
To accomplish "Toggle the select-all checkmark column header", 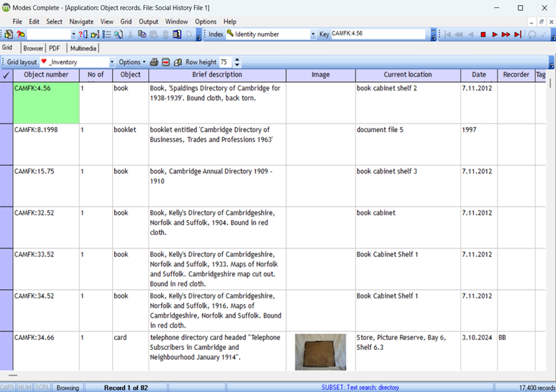I will pos(6,75).
